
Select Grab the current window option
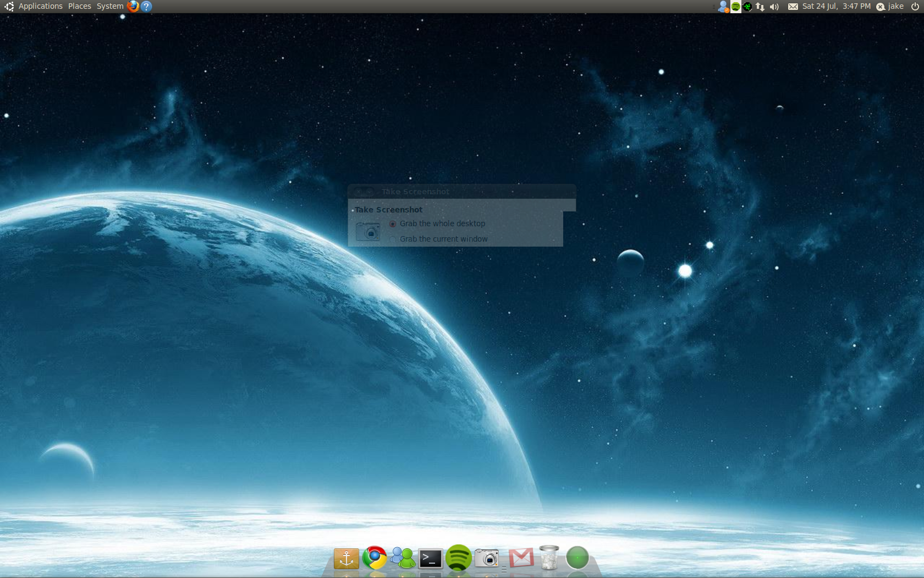(x=439, y=239)
